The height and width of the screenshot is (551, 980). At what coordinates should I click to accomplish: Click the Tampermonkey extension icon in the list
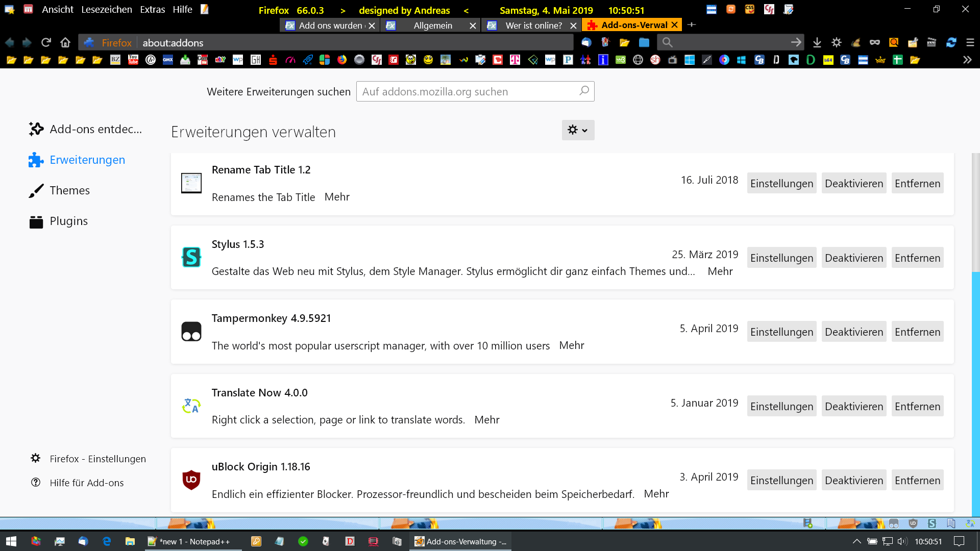(191, 332)
